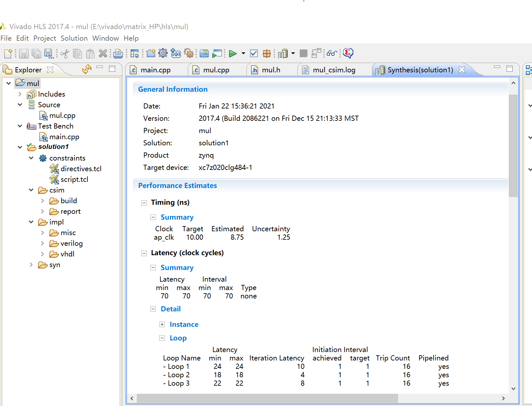Expand the Includes tree node
Image resolution: width=532 pixels, height=406 pixels.
(20, 94)
